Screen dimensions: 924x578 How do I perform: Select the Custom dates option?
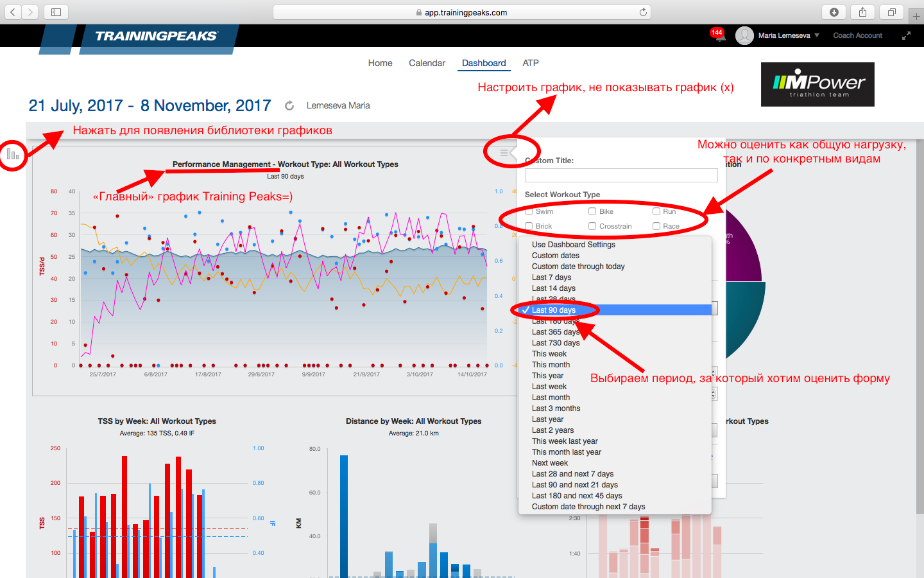615,256
